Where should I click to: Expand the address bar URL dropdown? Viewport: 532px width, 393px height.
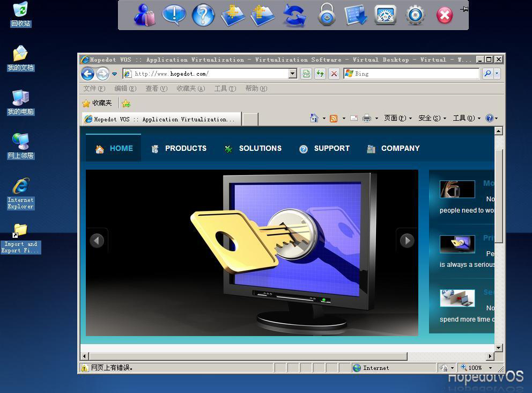pyautogui.click(x=293, y=74)
